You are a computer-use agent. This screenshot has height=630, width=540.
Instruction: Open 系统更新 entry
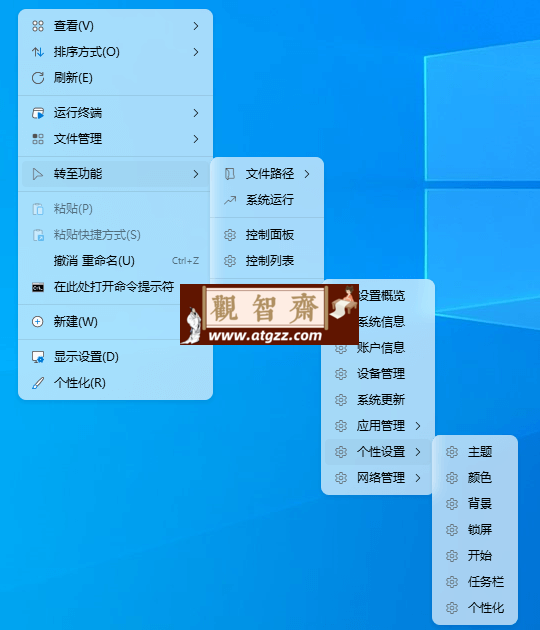coord(378,400)
